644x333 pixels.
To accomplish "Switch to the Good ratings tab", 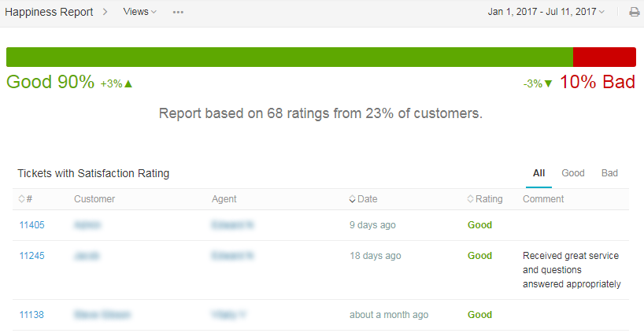I will point(572,173).
